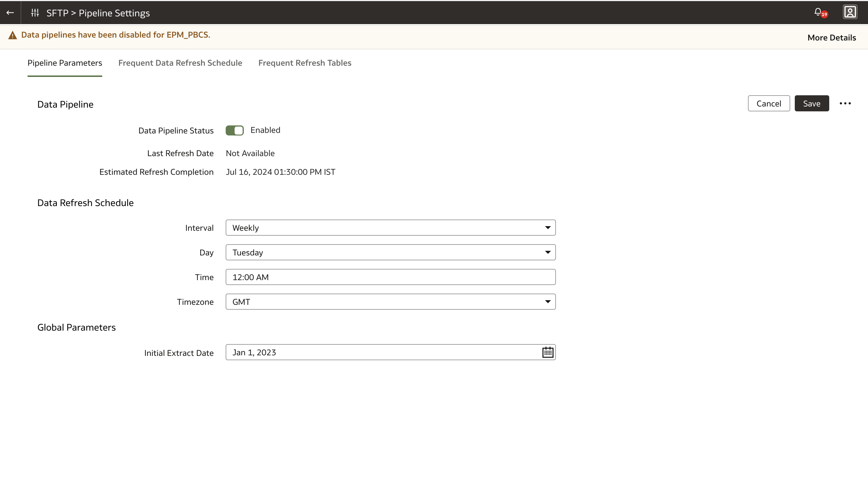
Task: Click the Cancel button
Action: [x=769, y=103]
